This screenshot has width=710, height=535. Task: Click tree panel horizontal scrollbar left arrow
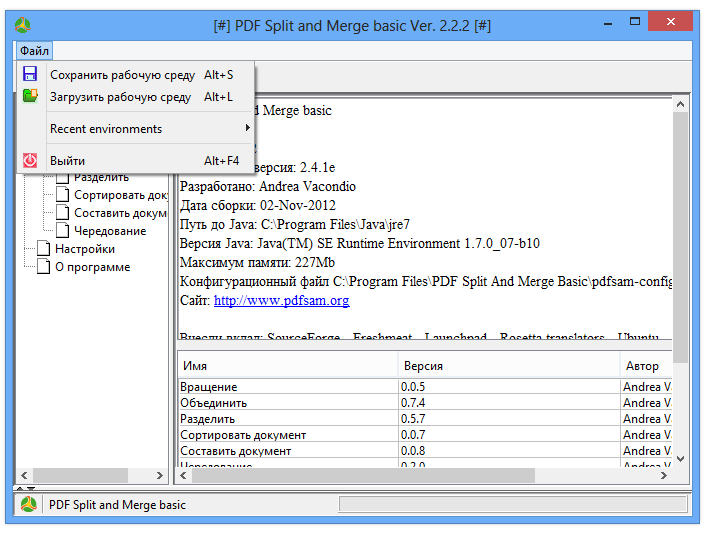24,475
